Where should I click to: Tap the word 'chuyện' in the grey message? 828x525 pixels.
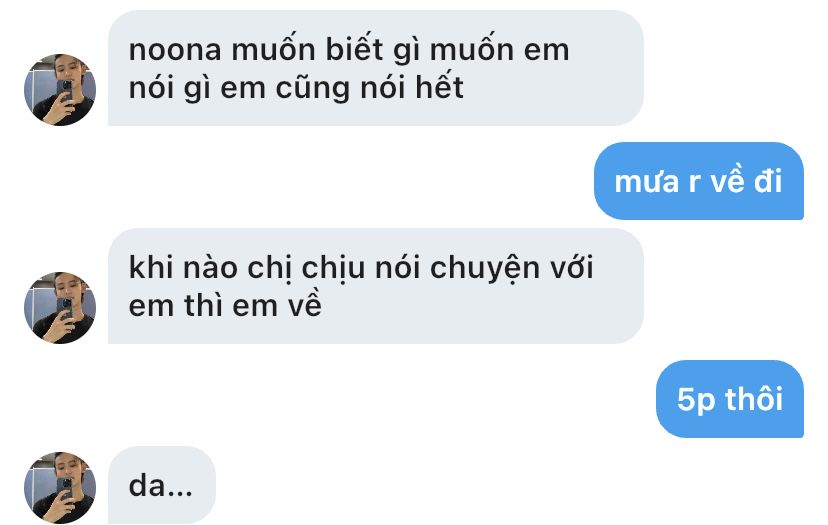point(485,269)
